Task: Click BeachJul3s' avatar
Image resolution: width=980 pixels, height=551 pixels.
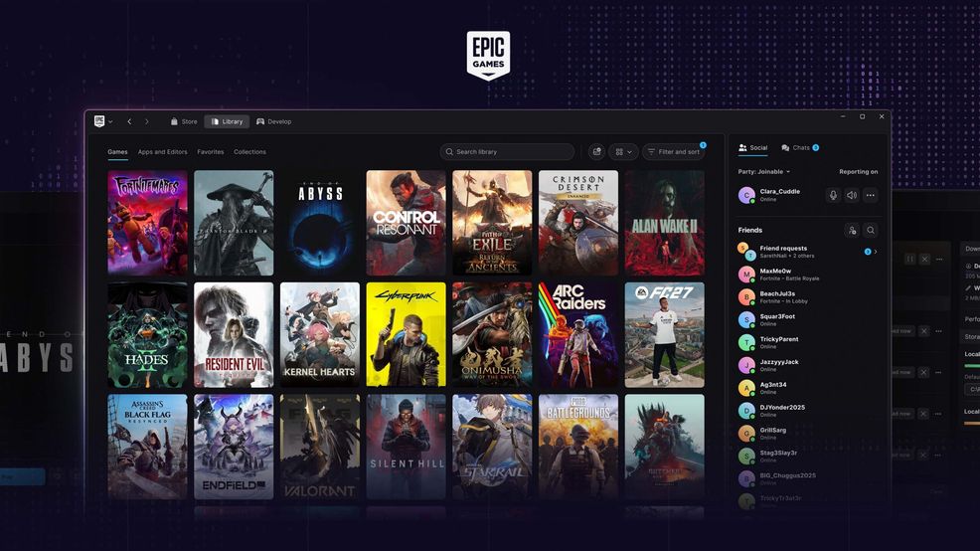Action: point(746,297)
